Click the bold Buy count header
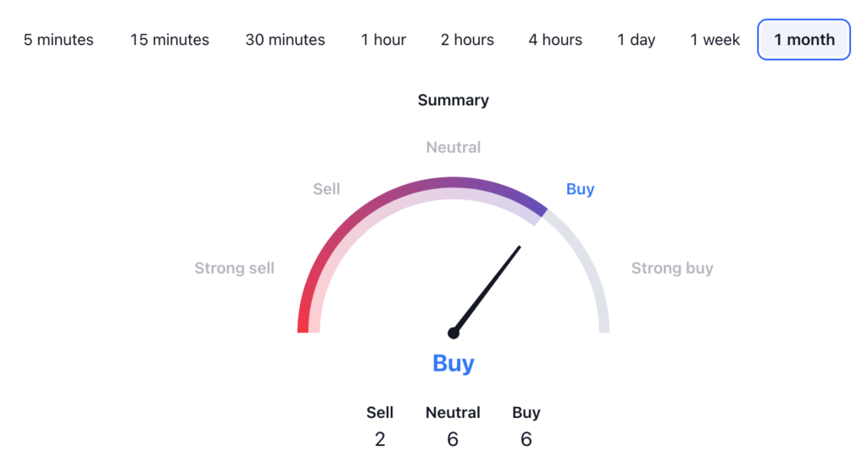Screen dimensions: 868x469 tap(526, 413)
